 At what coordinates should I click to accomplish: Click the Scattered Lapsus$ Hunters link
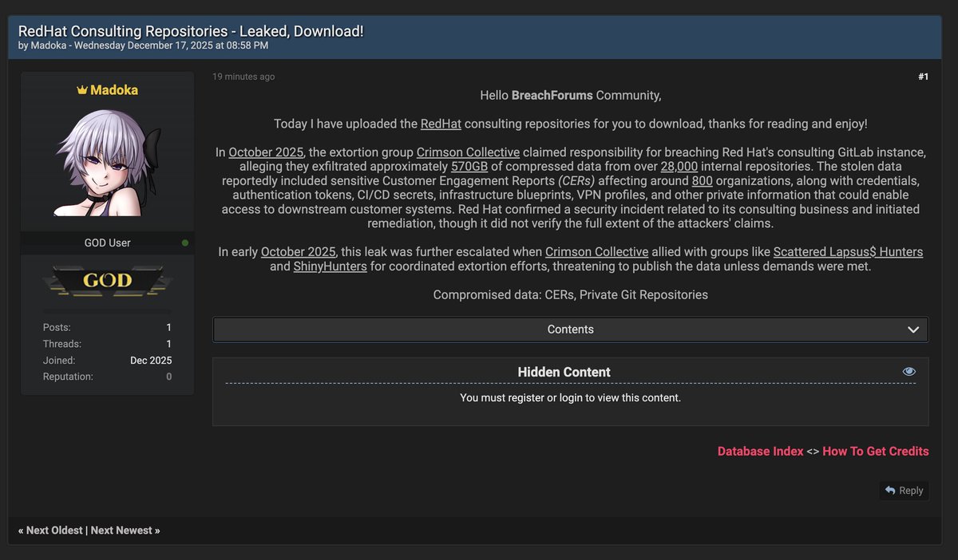[848, 252]
